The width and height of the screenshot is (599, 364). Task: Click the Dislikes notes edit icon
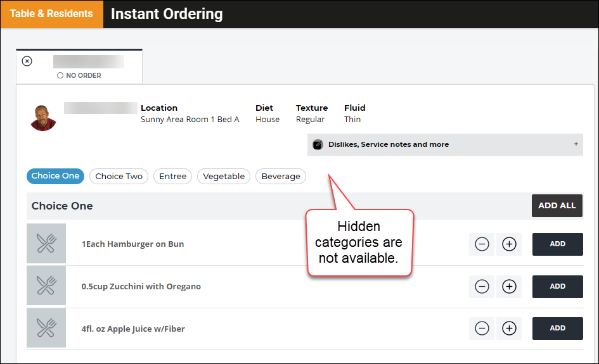pos(318,144)
